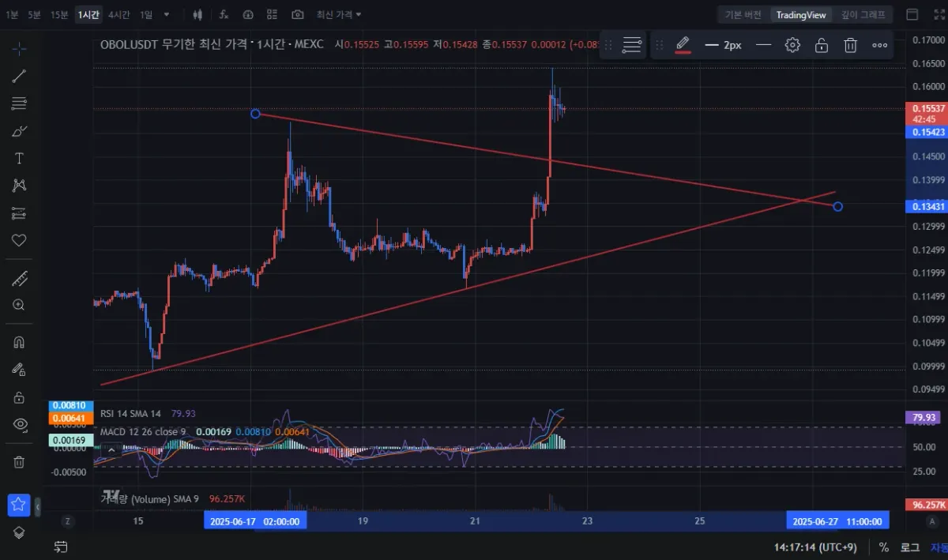Toggle percent scale button
The height and width of the screenshot is (560, 948).
tap(883, 547)
